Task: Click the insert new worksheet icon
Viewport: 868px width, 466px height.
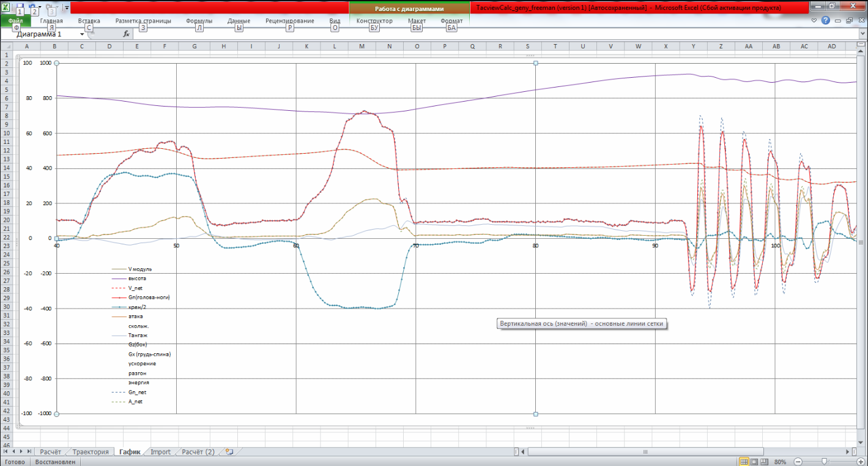Action: click(229, 452)
